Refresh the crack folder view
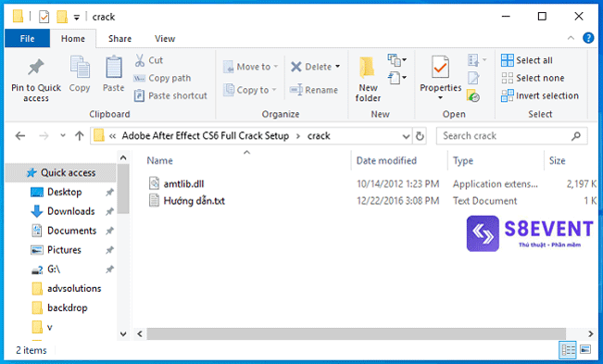Viewport: 603px width, 364px height. click(x=420, y=136)
